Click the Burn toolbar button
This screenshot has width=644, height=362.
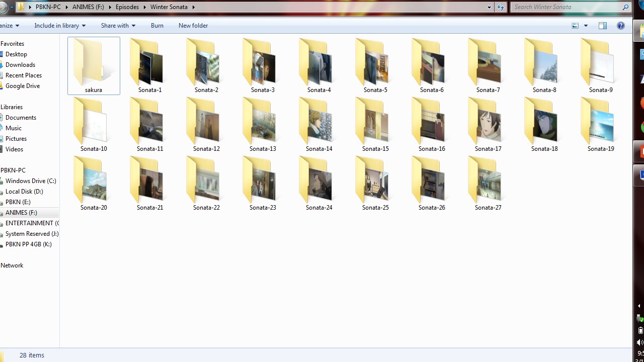(x=157, y=26)
